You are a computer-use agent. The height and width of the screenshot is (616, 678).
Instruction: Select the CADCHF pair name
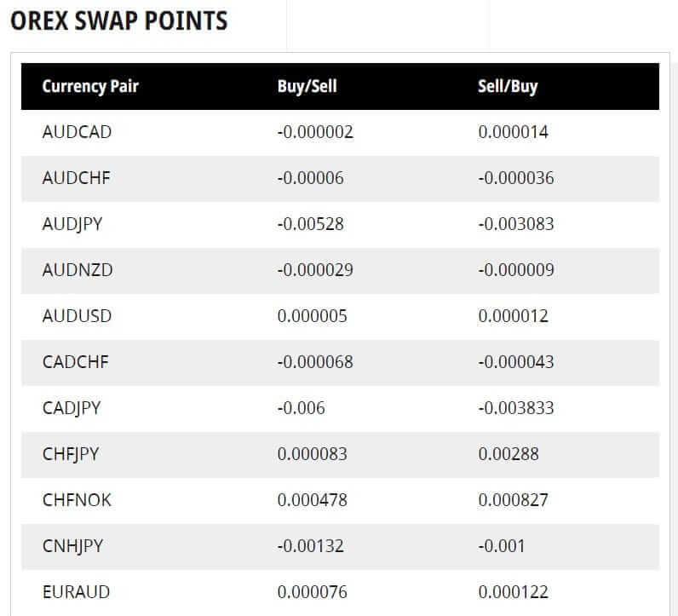[x=76, y=362]
